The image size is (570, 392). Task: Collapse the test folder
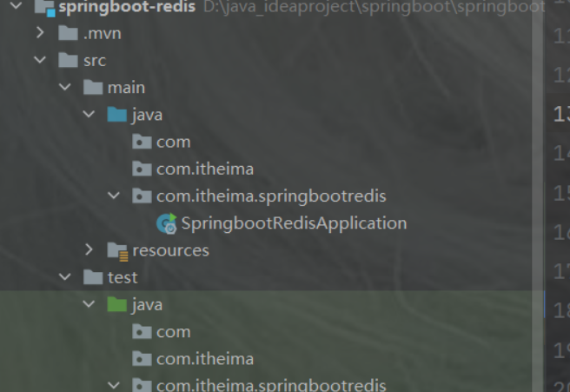click(x=64, y=277)
